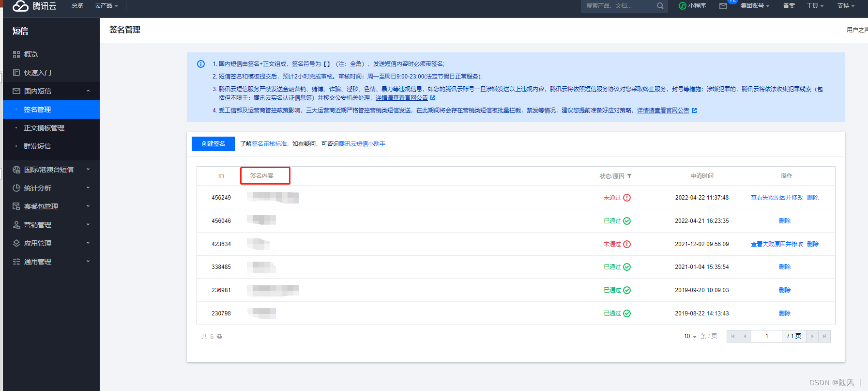
Task: Click 删除 for ID 423634
Action: coord(813,244)
